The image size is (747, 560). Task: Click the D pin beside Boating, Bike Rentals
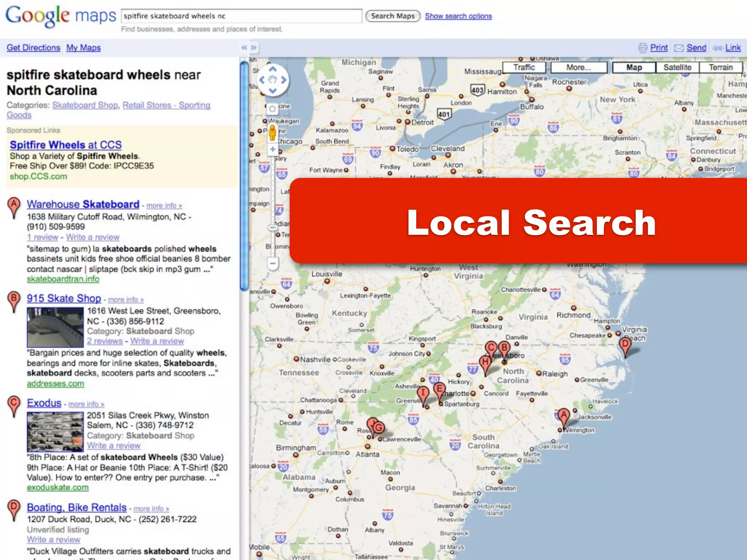[x=14, y=510]
